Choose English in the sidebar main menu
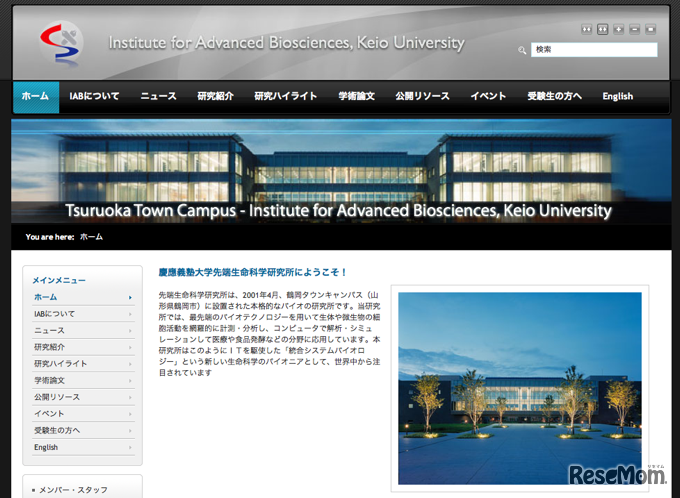Screen dimensions: 680x498 (83, 447)
